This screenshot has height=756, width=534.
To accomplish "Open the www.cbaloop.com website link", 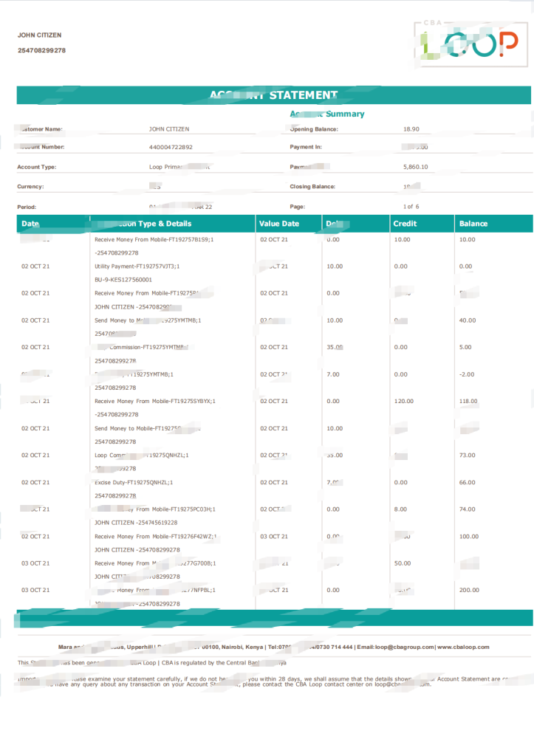I will pos(463,647).
